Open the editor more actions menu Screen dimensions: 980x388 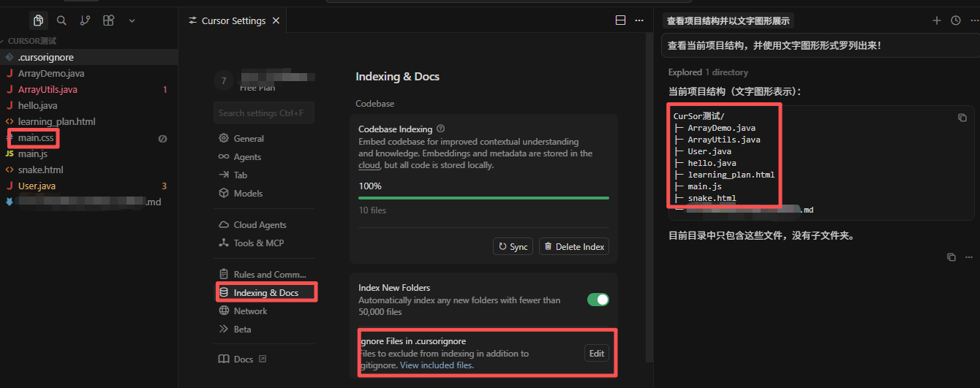(x=639, y=20)
